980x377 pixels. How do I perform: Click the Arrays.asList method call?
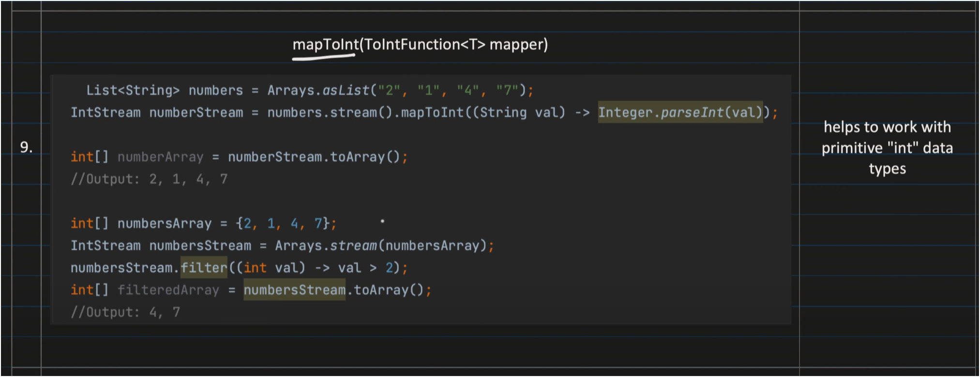pos(318,90)
